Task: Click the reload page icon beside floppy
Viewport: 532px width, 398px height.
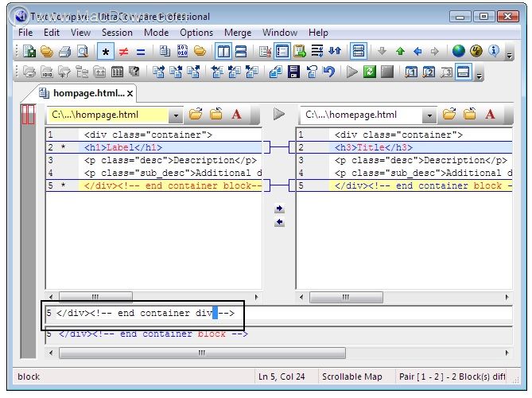Action: tap(311, 72)
